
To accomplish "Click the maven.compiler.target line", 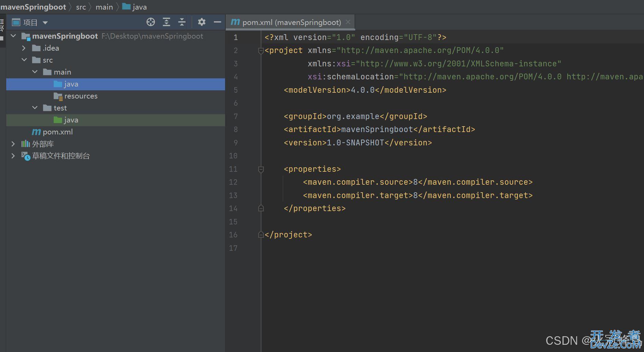I will [418, 195].
